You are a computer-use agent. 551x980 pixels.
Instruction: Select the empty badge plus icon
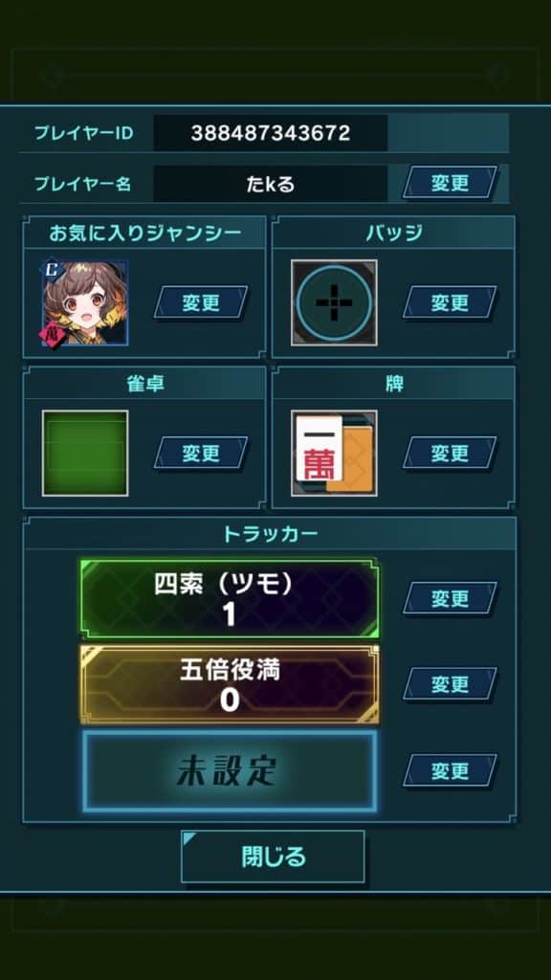(x=334, y=303)
